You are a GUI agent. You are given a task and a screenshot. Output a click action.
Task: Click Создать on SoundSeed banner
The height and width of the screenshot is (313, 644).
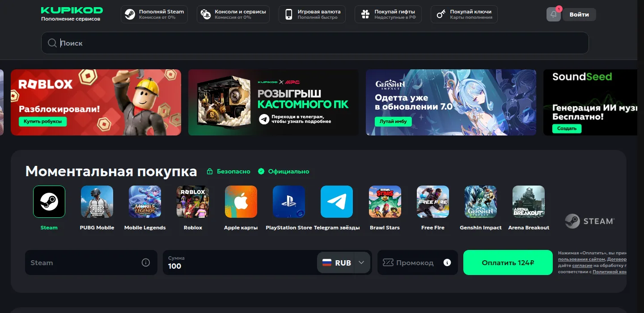[567, 128]
